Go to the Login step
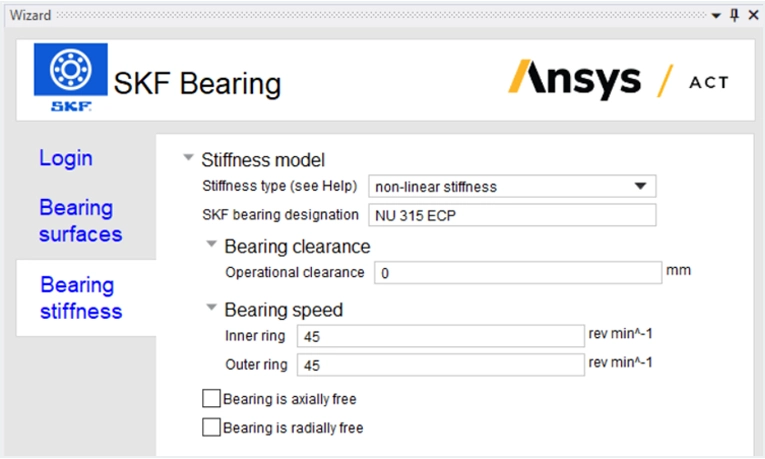The width and height of the screenshot is (765, 459). tap(66, 158)
